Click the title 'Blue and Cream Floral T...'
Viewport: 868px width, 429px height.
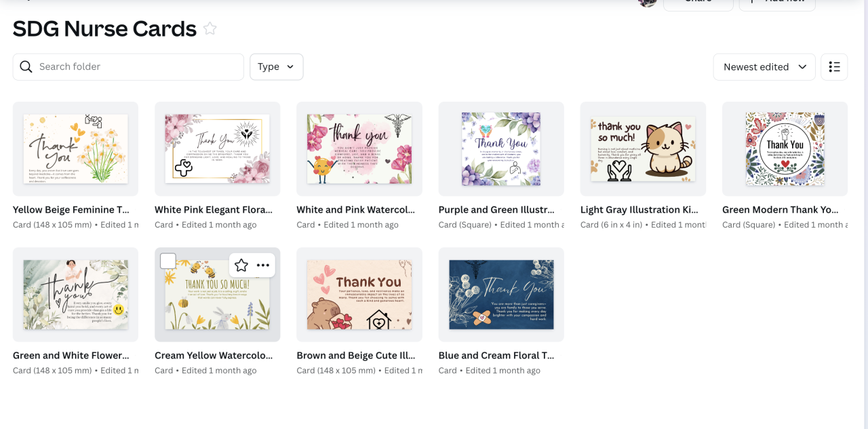coord(496,356)
